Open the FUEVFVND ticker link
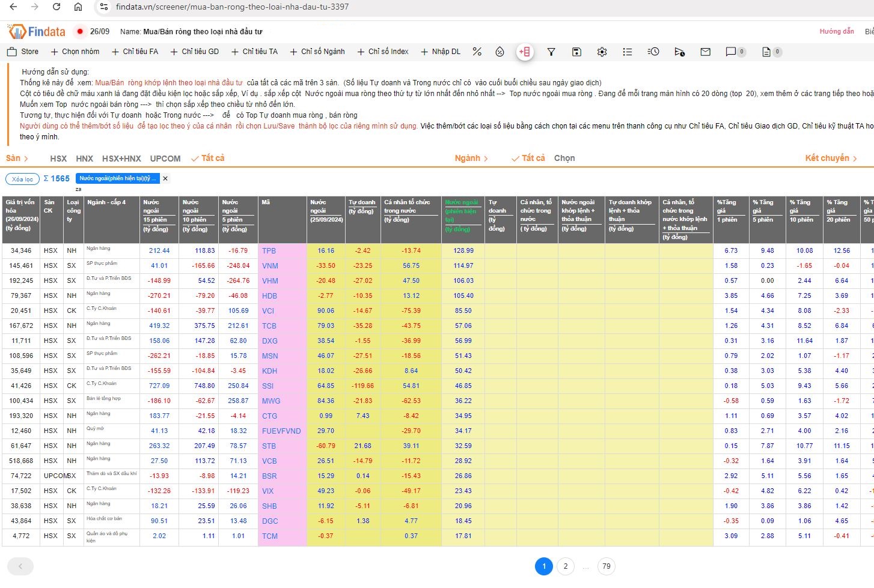Image resolution: width=874 pixels, height=588 pixels. [281, 431]
